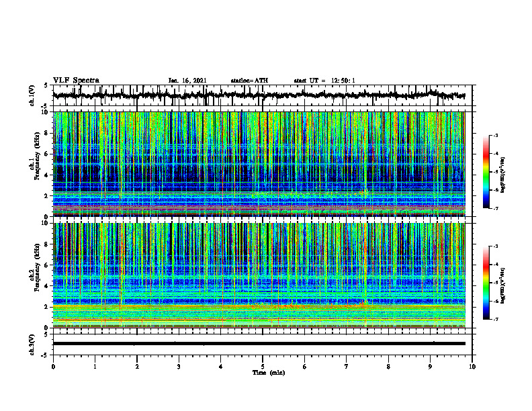Click the ch.2 "Frequency (kHz)" axis label

[37, 267]
